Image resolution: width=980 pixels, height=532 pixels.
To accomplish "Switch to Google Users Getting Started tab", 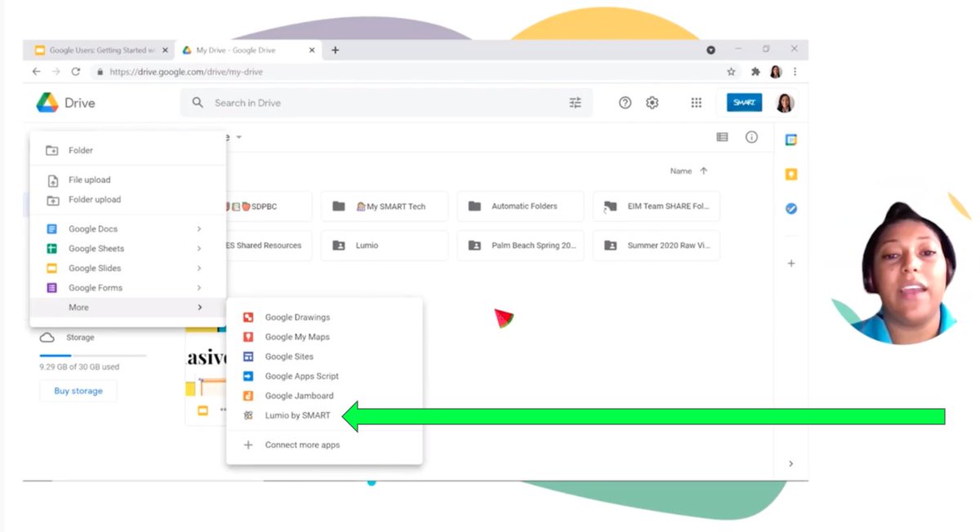I will click(100, 50).
